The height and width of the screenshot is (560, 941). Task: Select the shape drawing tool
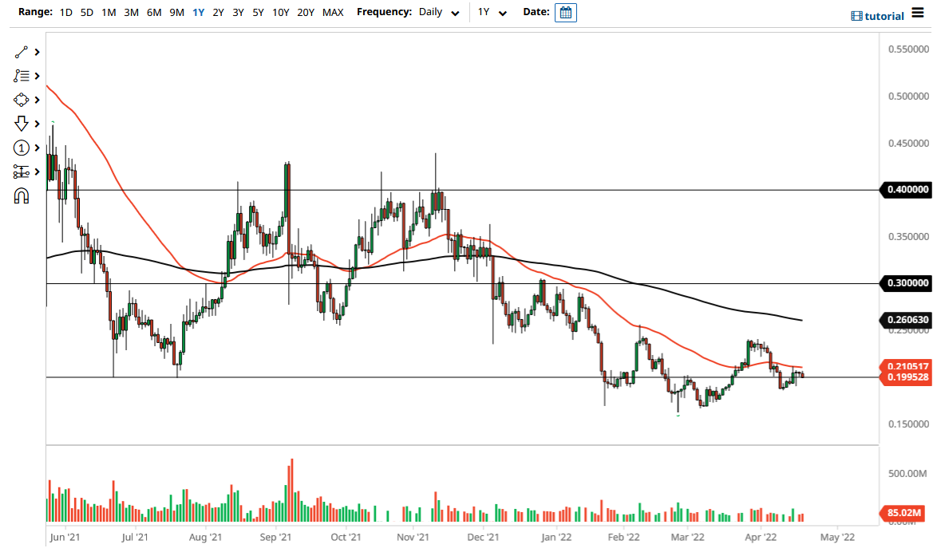click(22, 100)
